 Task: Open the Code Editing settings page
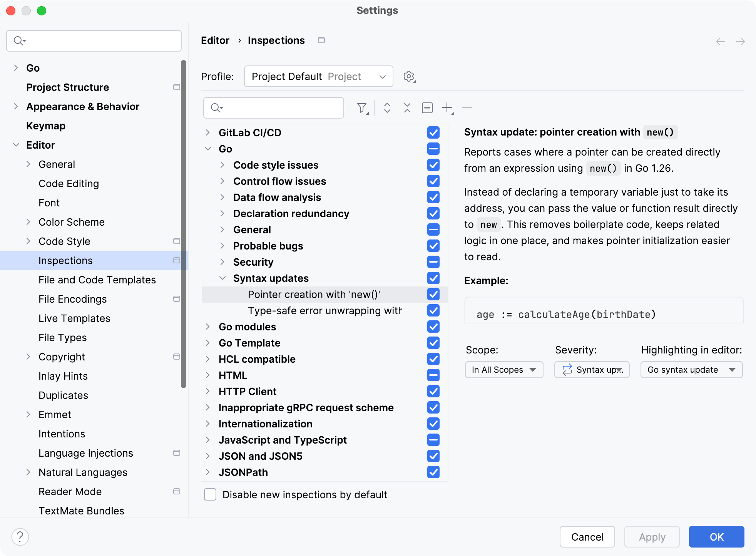(69, 183)
